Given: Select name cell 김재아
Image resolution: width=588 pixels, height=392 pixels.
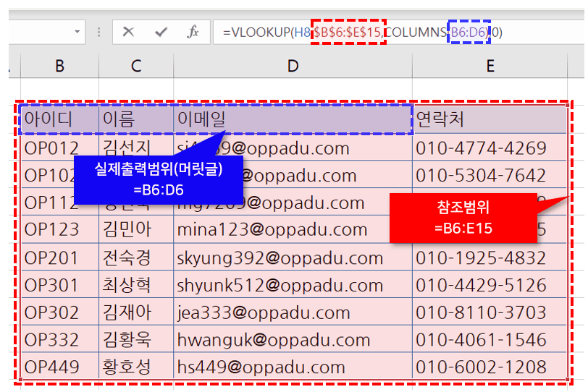Looking at the screenshot, I should tap(136, 312).
